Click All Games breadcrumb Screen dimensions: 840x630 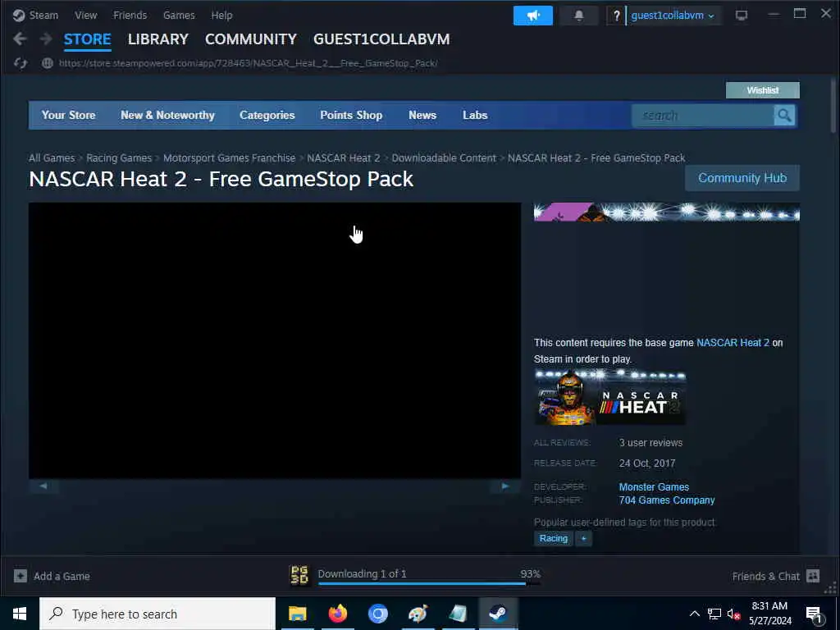pyautogui.click(x=52, y=158)
